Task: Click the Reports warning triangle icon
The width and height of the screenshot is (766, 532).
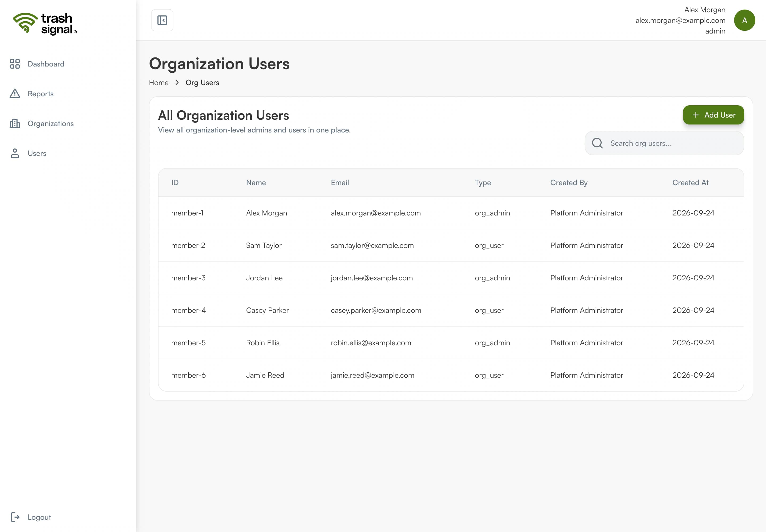Action: pos(15,94)
